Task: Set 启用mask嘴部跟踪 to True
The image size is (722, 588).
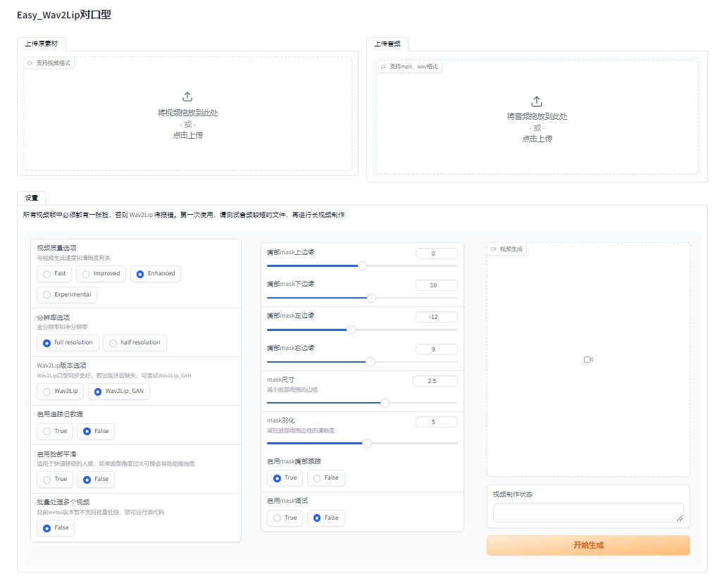Action: [285, 478]
